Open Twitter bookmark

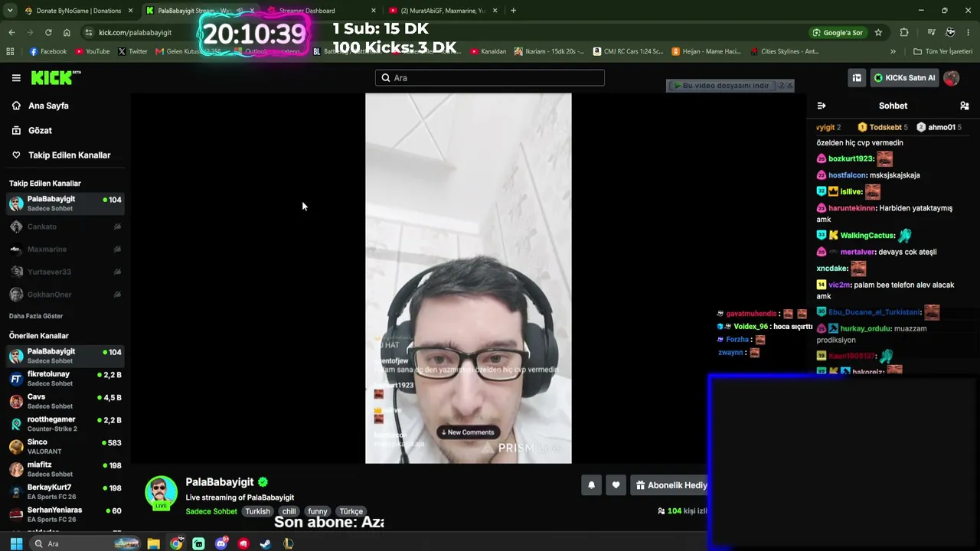[132, 51]
